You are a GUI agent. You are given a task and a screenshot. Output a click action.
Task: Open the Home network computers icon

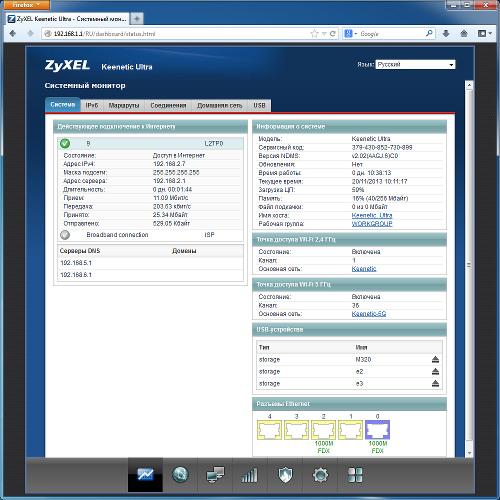click(x=215, y=475)
